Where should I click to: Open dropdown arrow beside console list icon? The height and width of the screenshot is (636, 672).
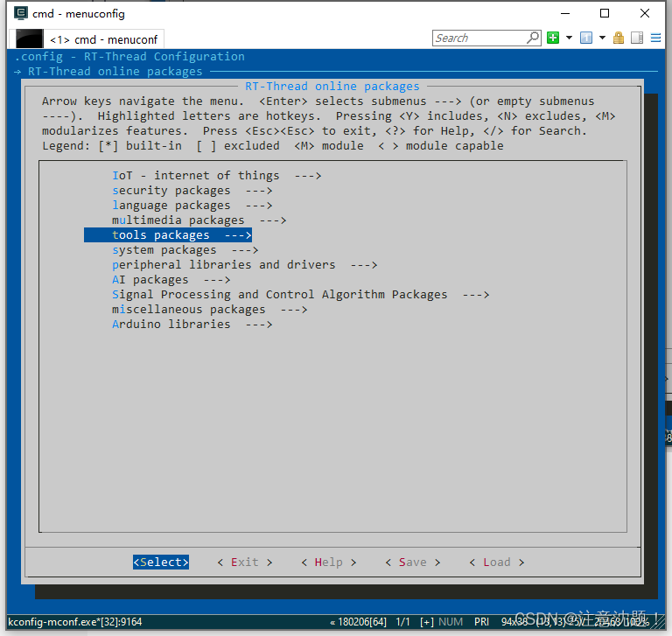602,38
